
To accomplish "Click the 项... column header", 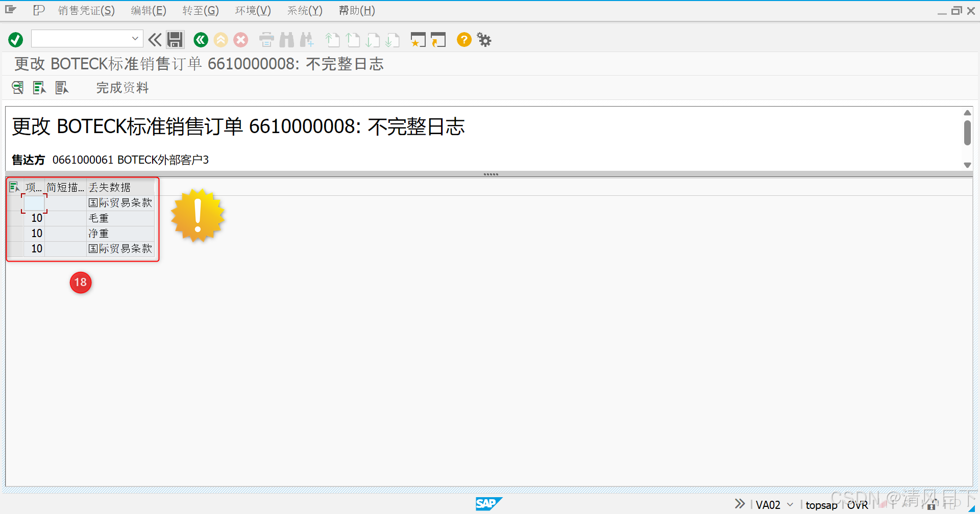I will click(x=34, y=187).
